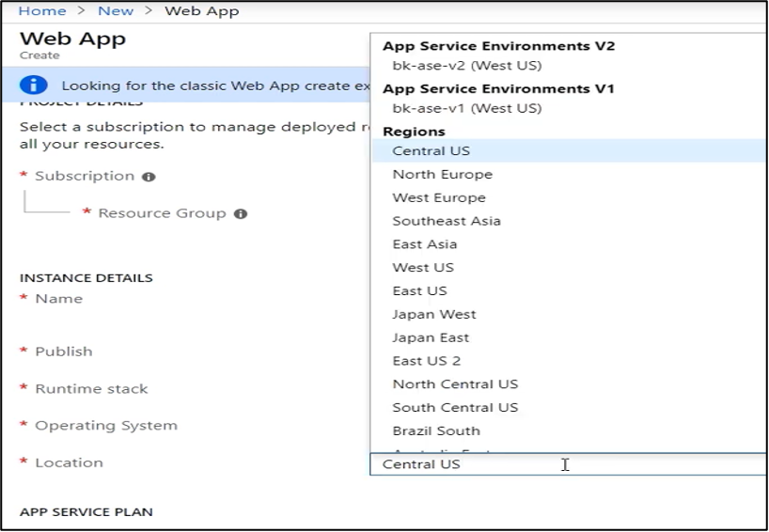
Task: Pick Southeast Asia from the list
Action: 447,221
